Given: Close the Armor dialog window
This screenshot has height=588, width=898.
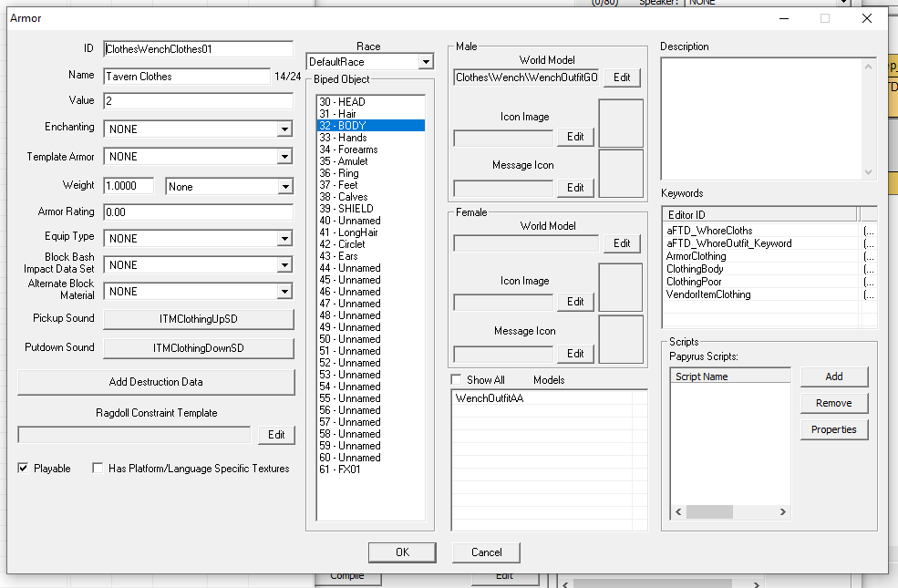Looking at the screenshot, I should (x=867, y=18).
